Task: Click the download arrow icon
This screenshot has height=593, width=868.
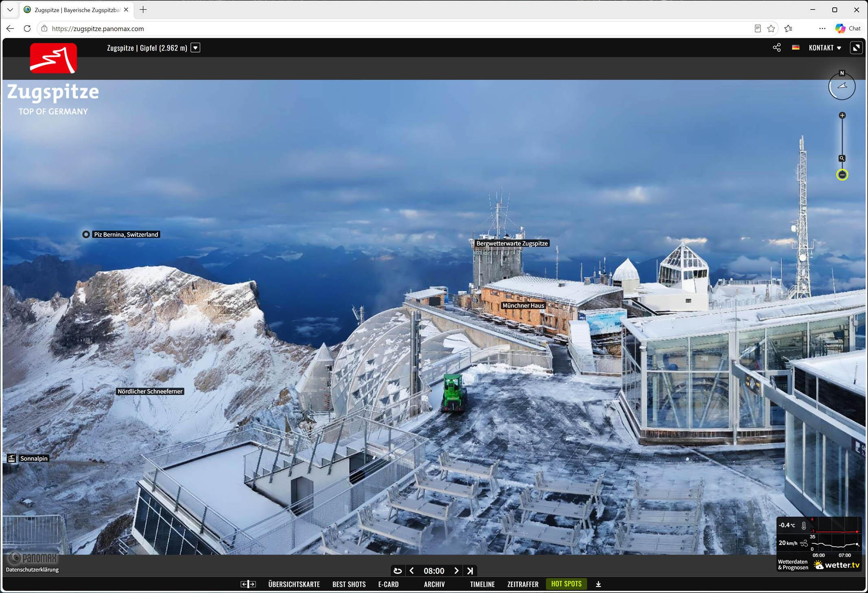Action: coord(598,584)
